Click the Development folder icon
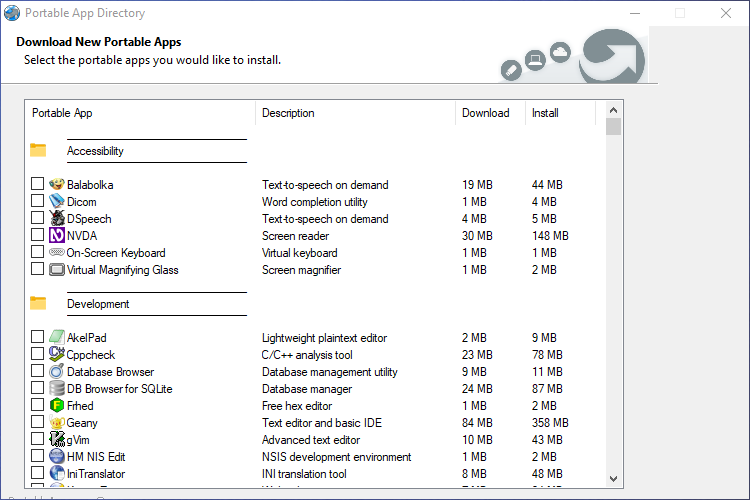This screenshot has height=500, width=750. pyautogui.click(x=38, y=304)
